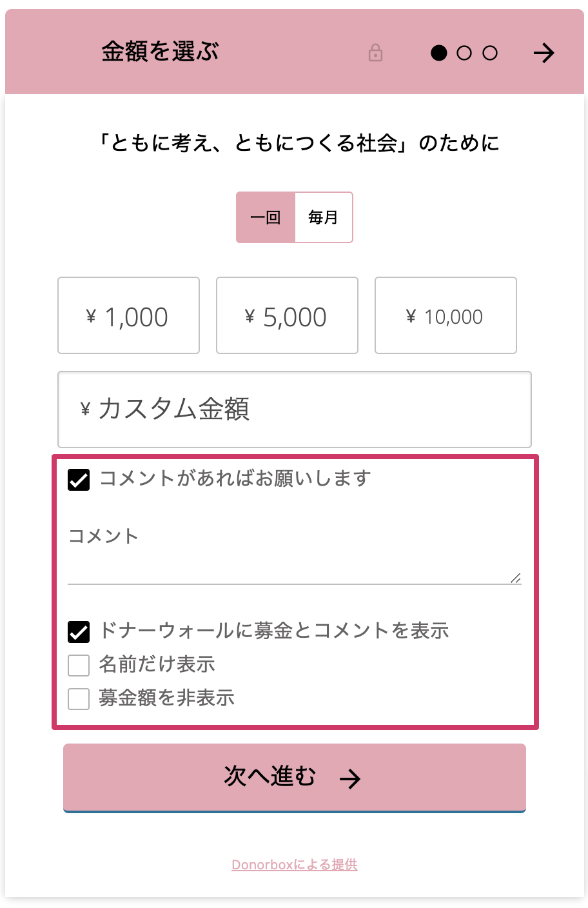Focus the カスタム金額 custom amount field
Image resolution: width=588 pixels, height=908 pixels.
click(x=295, y=410)
